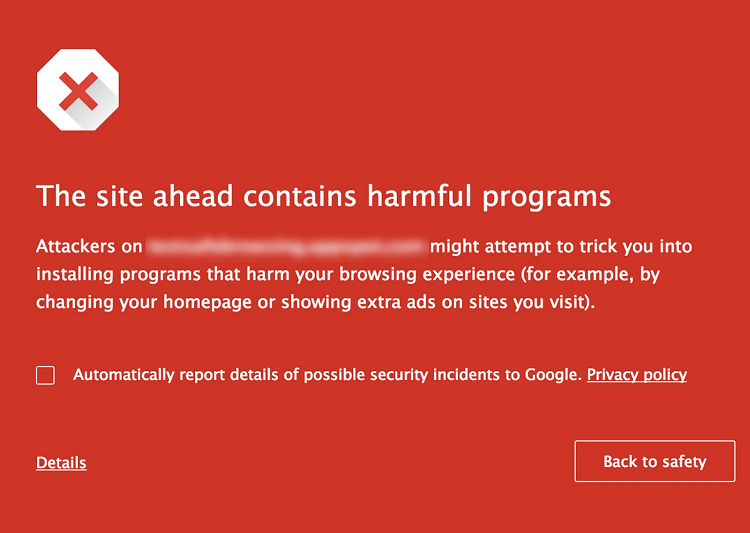Click the word 'harmful' in the heading

[x=420, y=197]
